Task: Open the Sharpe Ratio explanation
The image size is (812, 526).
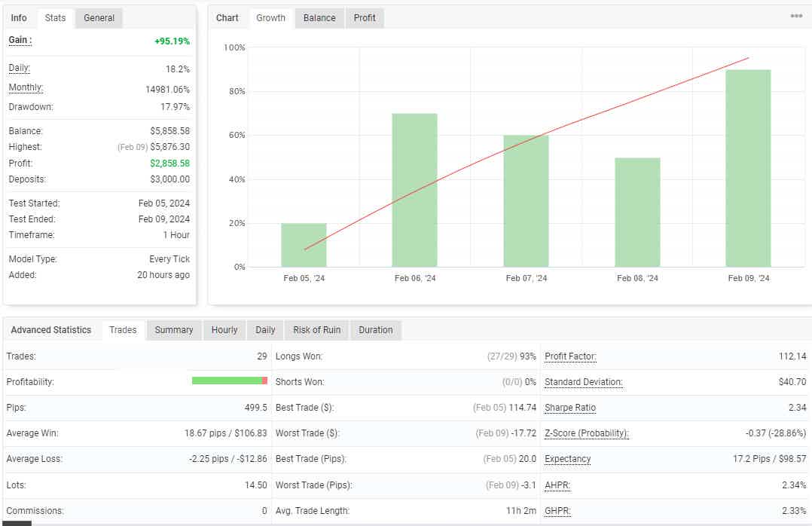Action: 570,408
